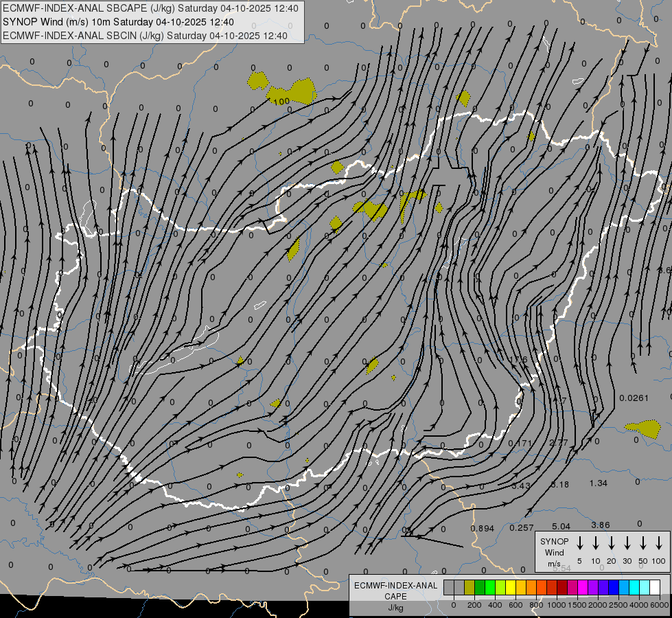Pick the bright magenta CAPE legend swatch
This screenshot has height=618, width=672.
[x=583, y=587]
